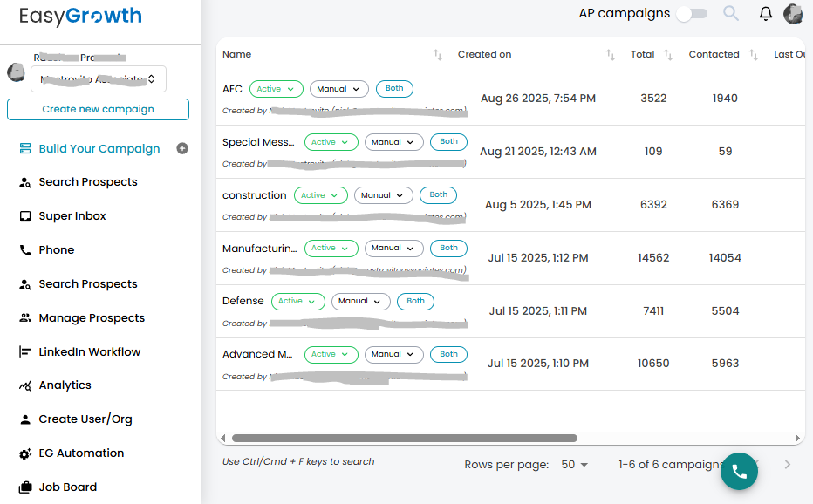The height and width of the screenshot is (504, 813).
Task: Sort by Total column arrows
Action: click(x=668, y=55)
